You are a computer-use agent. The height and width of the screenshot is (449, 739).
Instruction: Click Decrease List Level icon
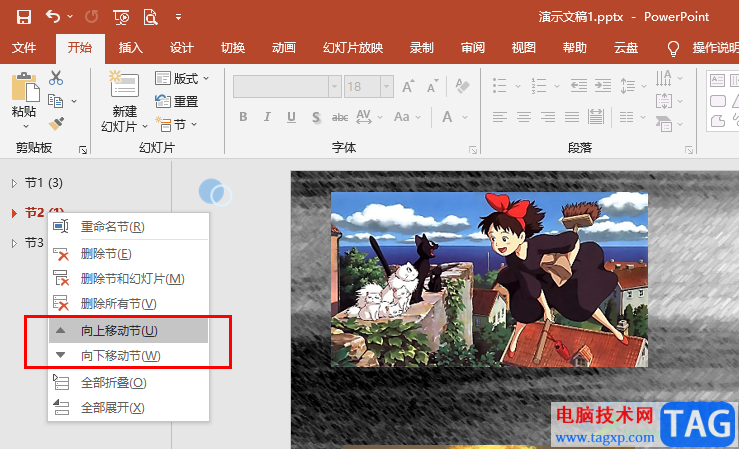(578, 86)
